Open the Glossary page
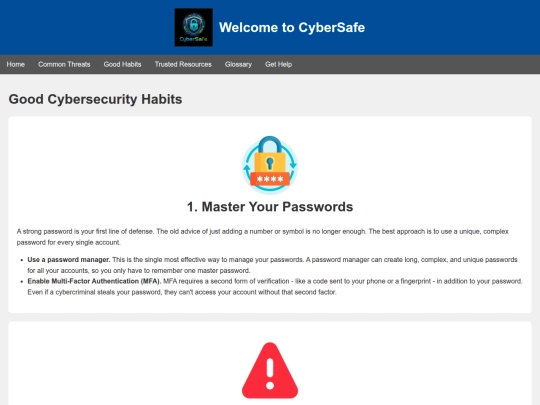540x405 pixels. click(x=238, y=64)
